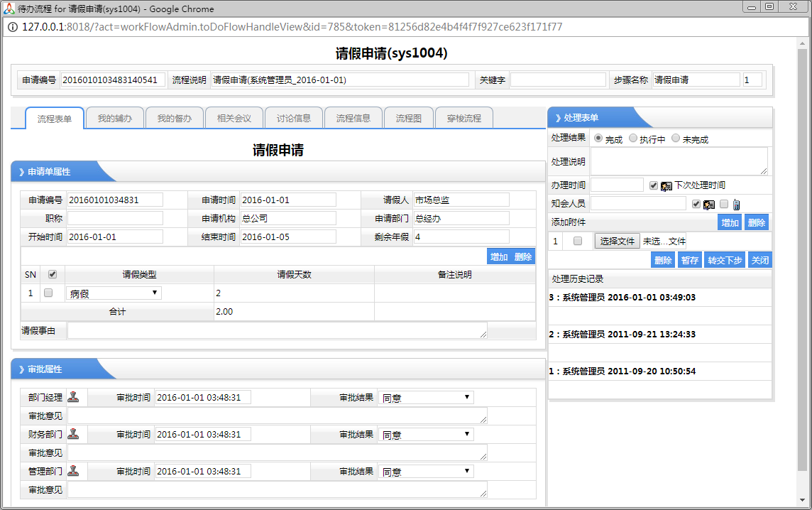Click the site info icon in address bar
The image size is (812, 510).
[13, 27]
